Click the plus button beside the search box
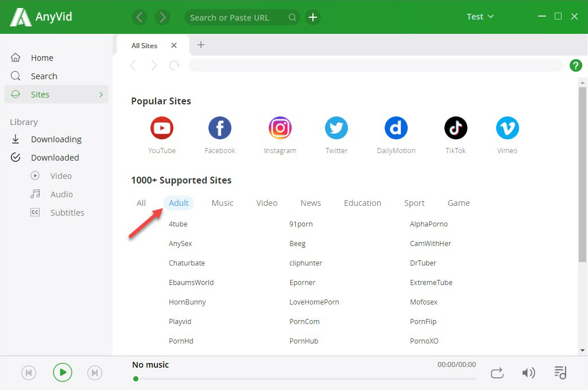 tap(313, 17)
